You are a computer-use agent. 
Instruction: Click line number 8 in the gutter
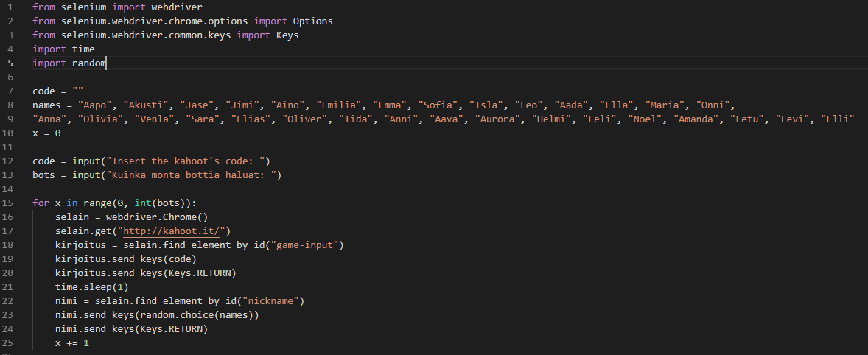click(11, 105)
